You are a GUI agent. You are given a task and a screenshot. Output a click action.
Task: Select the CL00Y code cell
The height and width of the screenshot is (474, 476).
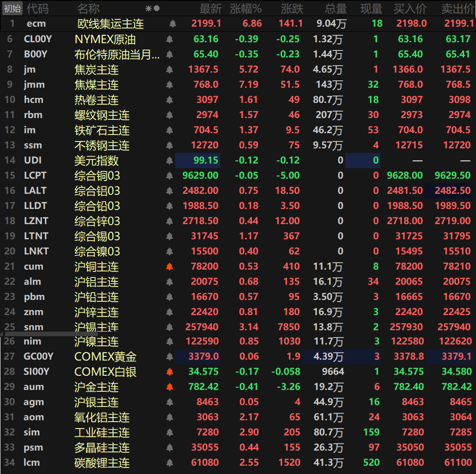click(38, 39)
